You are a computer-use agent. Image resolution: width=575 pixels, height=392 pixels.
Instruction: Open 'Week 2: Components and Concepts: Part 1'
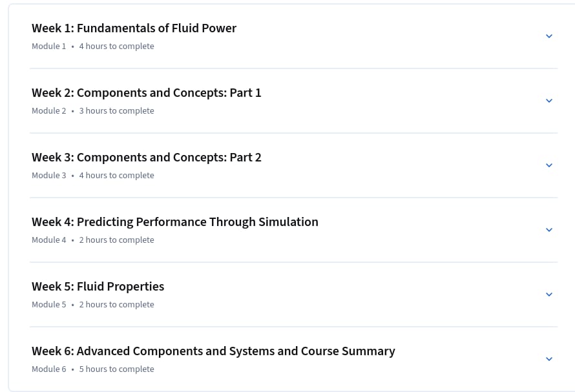click(x=146, y=93)
